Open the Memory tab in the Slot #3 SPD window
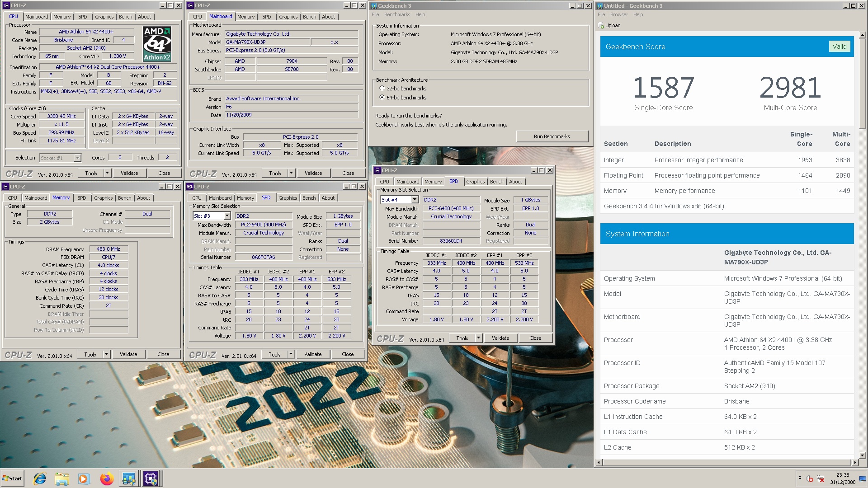The image size is (868, 488). tap(245, 198)
